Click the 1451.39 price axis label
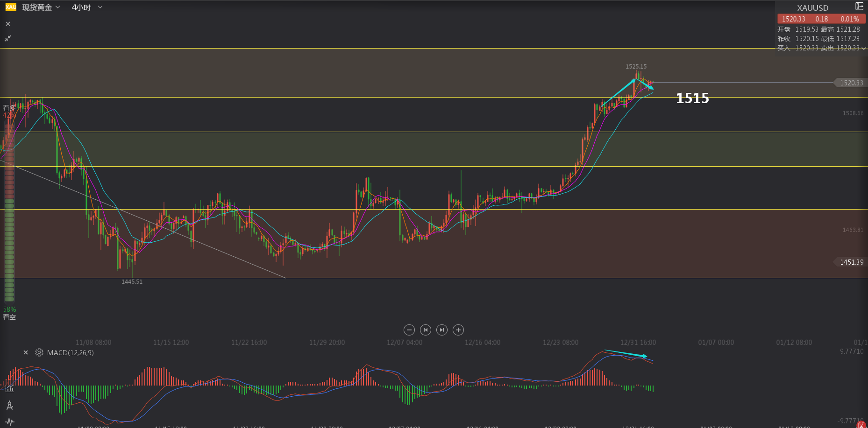Screen dimensions: 868x428 tap(851, 262)
